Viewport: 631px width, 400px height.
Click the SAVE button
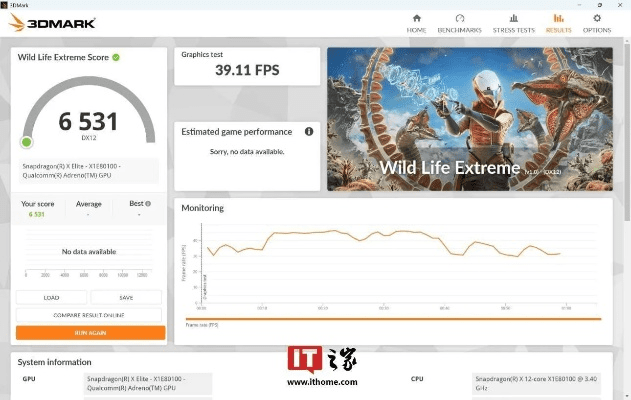[x=126, y=297]
